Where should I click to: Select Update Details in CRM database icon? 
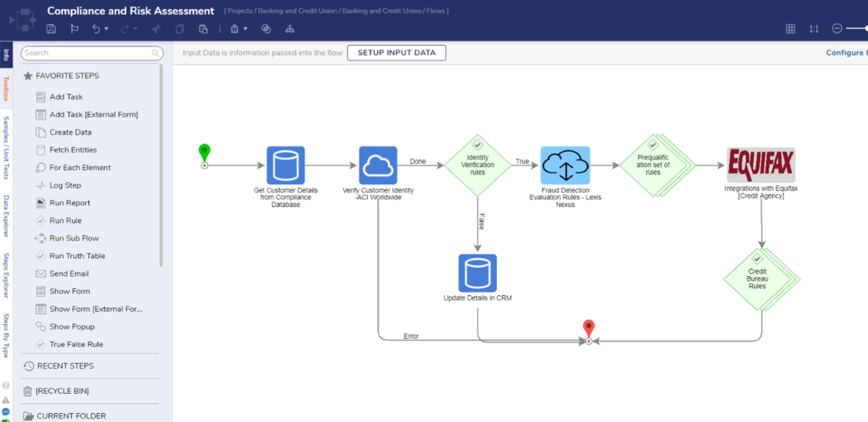478,273
